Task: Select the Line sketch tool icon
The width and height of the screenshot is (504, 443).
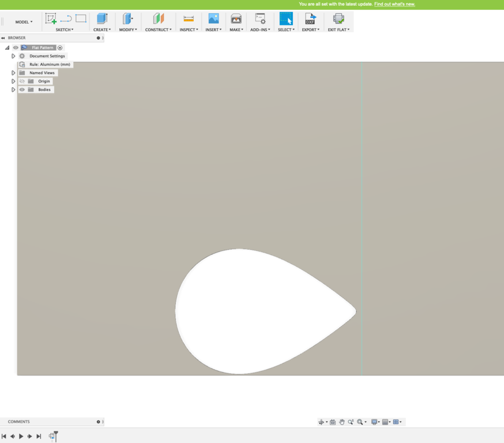Action: (66, 18)
